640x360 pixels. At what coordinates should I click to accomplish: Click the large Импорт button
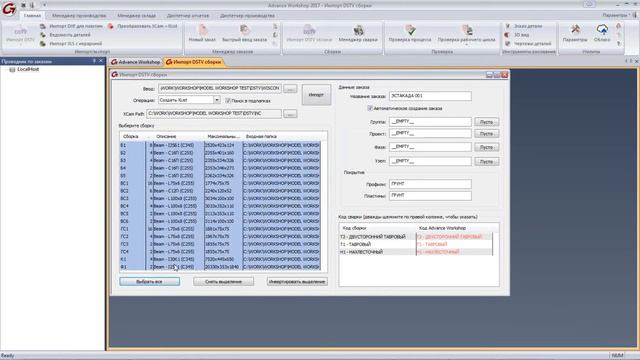[316, 95]
